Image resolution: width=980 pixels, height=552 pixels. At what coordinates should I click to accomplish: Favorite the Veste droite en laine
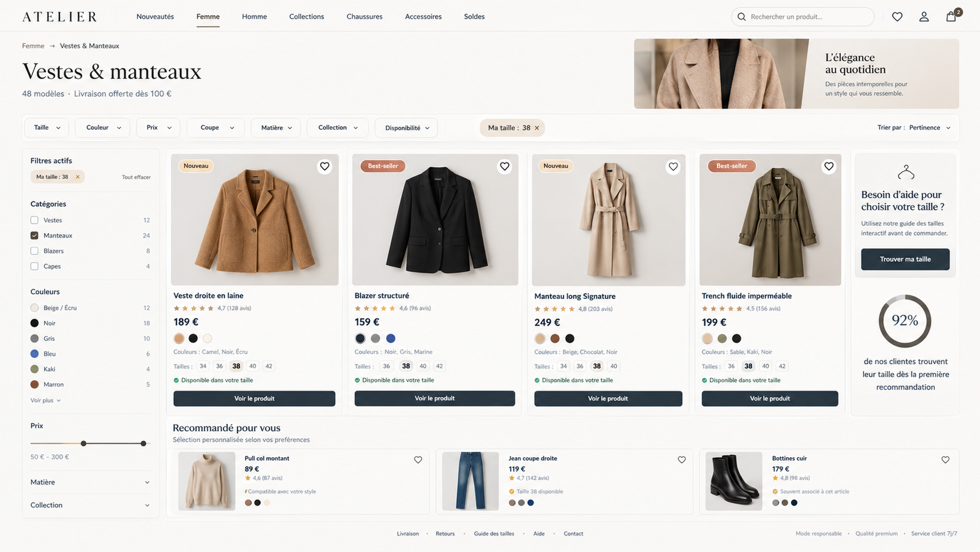click(325, 166)
